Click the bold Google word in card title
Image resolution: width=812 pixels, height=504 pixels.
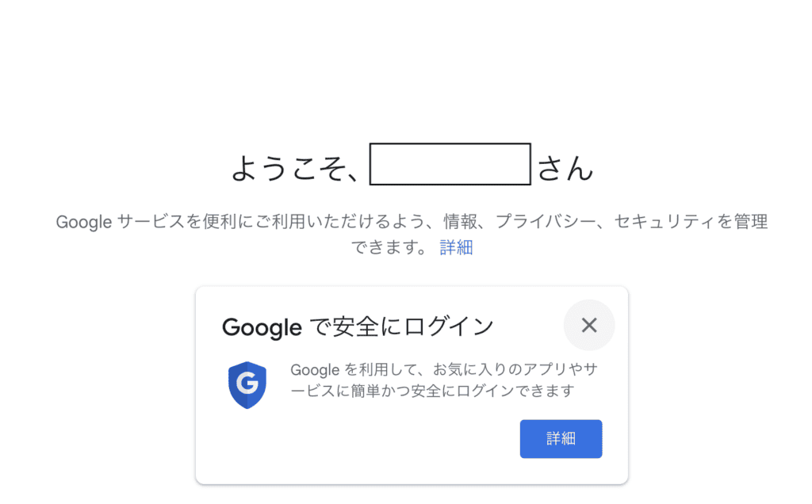coord(262,327)
